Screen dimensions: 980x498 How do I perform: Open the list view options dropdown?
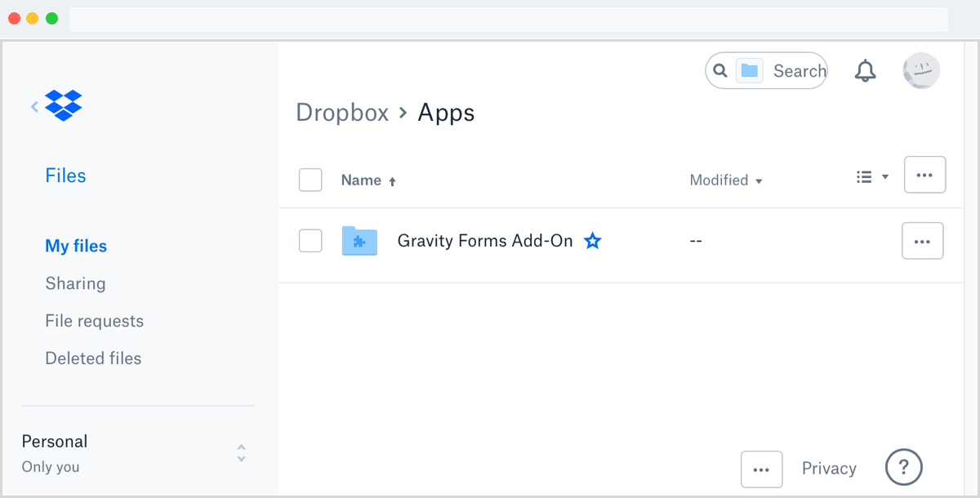tap(872, 177)
